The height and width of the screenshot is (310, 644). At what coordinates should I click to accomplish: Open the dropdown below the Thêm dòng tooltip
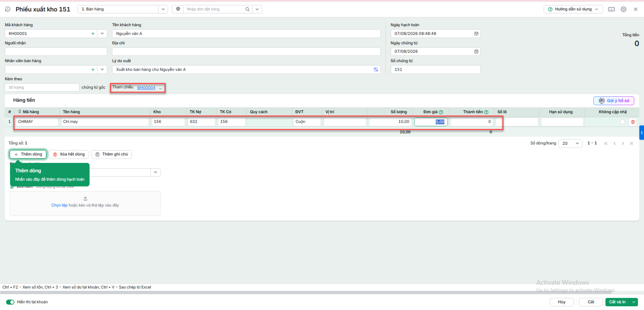coord(155,172)
